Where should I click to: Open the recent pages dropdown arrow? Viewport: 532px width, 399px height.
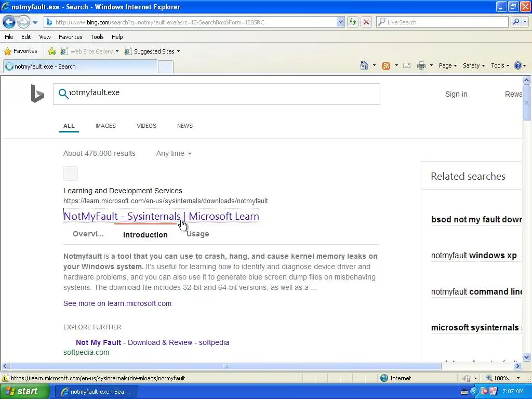tap(35, 22)
